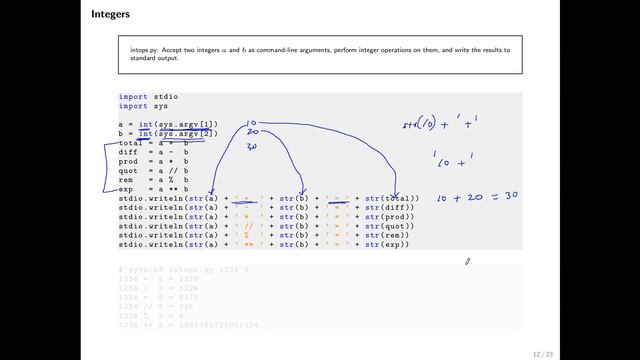Click the '//' string literal in writeln line
This screenshot has width=640, height=360.
coord(249,227)
